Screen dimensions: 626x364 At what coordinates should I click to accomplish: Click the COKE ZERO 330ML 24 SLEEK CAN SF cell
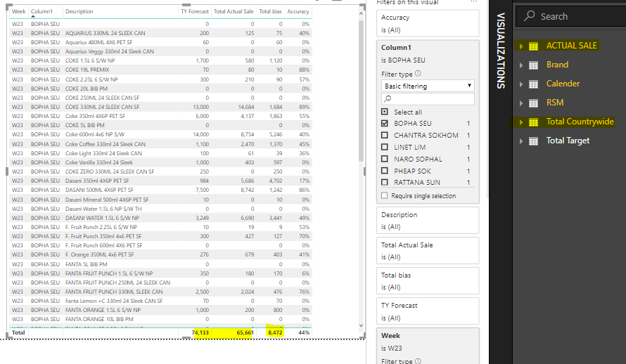pos(110,172)
